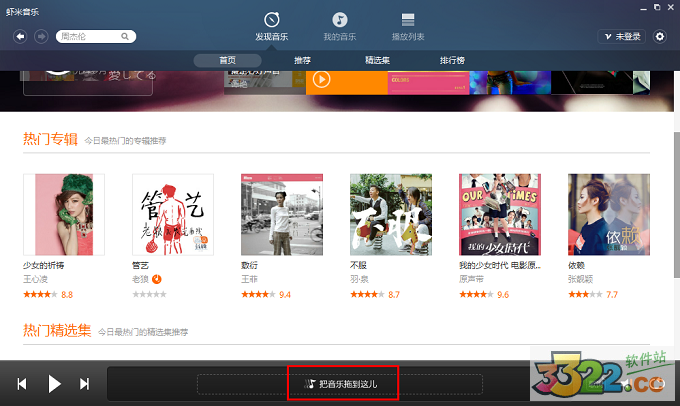Select the 首页 sub-tab

pos(227,60)
